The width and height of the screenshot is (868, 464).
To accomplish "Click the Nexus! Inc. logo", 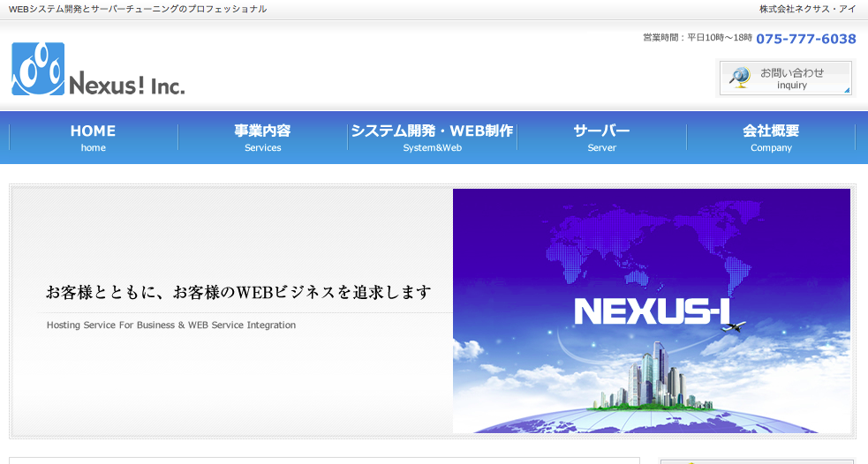I will pyautogui.click(x=98, y=69).
